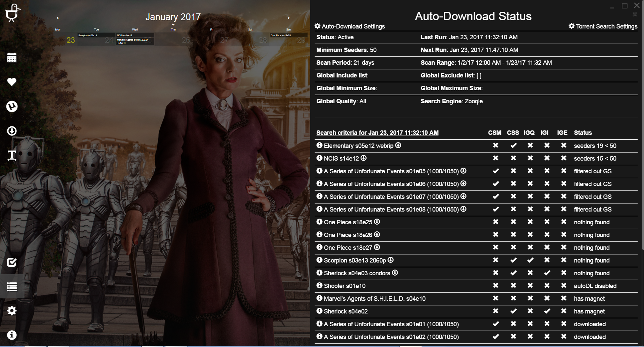Close the Auto-Download Status side panel
Viewport: 644px width, 347px height.
point(635,14)
